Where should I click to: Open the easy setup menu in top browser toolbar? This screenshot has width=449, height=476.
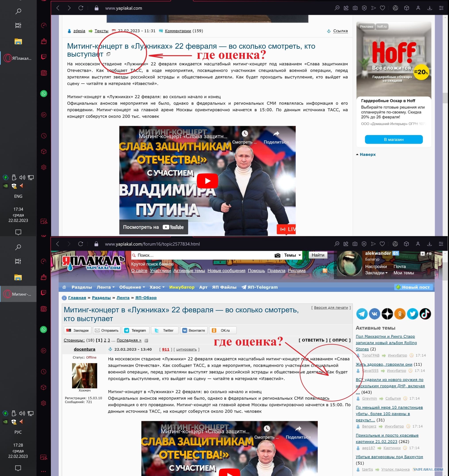pos(441,8)
